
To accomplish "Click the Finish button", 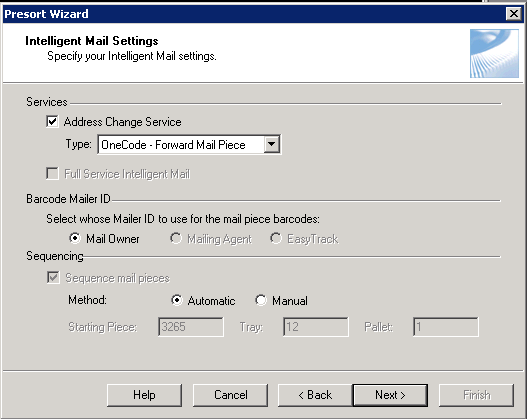I will tap(477, 395).
